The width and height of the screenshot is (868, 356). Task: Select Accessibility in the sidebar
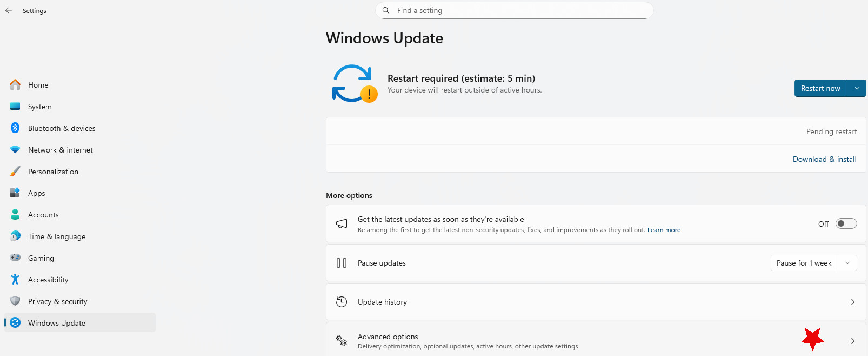click(80, 280)
